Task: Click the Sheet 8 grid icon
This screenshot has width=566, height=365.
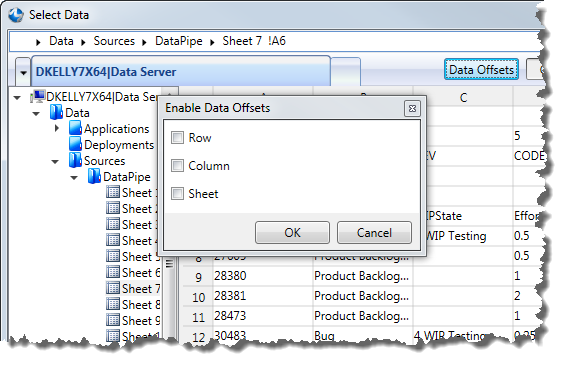Action: [113, 304]
